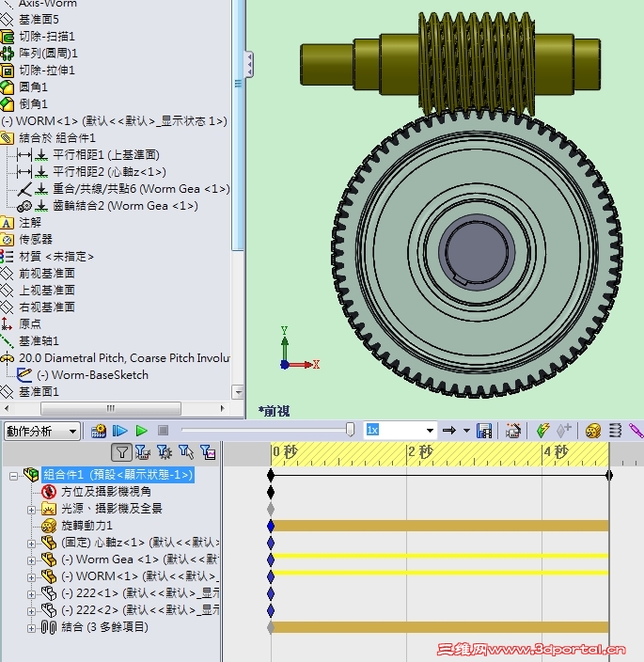The image size is (644, 662).
Task: Click the Calculate motion study icon
Action: point(99,431)
